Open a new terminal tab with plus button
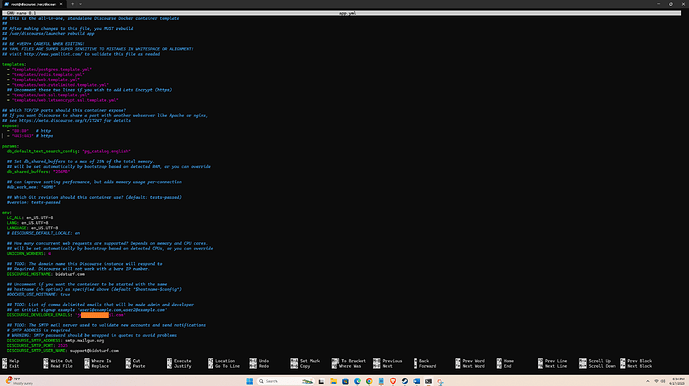This screenshot has height=386, width=689. pyautogui.click(x=73, y=4)
